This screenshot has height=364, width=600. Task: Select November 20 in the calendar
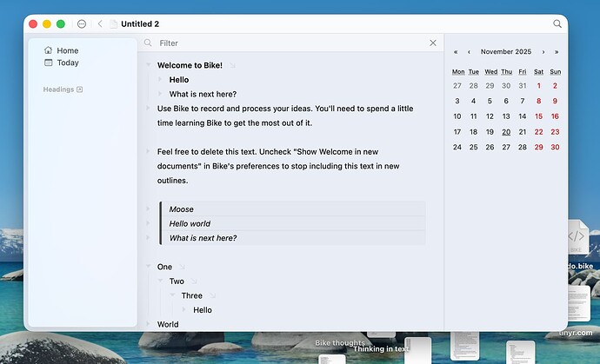click(x=506, y=132)
